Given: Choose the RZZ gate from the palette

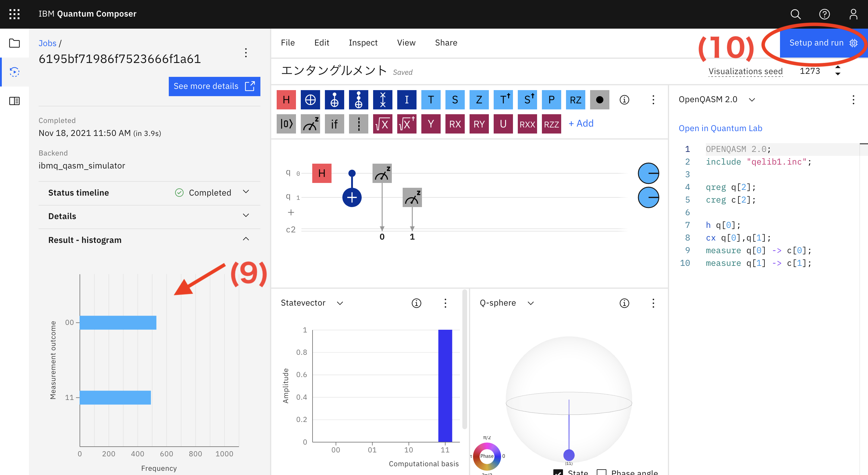Looking at the screenshot, I should tap(551, 124).
